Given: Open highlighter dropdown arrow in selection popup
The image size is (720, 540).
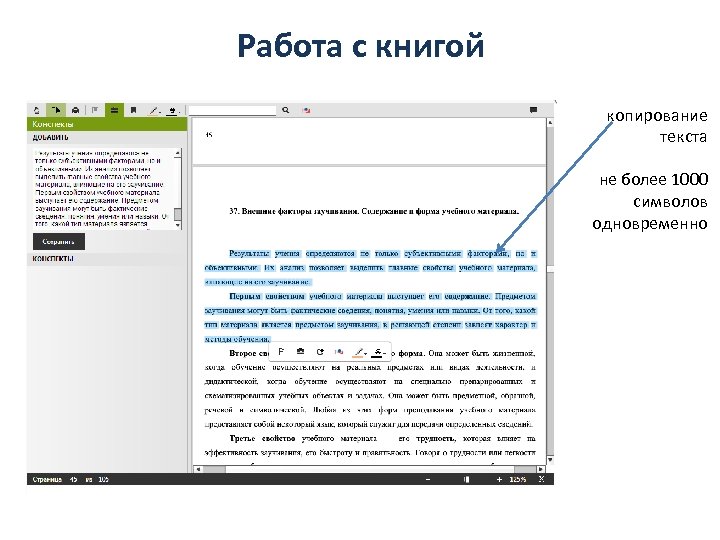Looking at the screenshot, I should coord(365,354).
